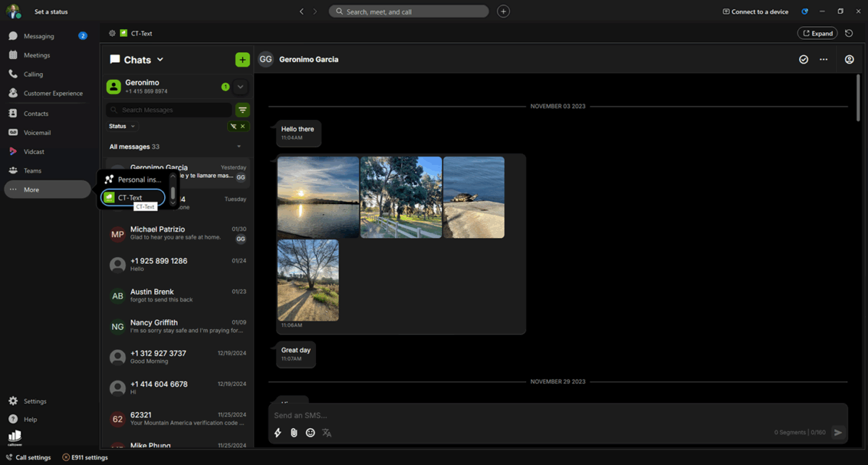
Task: Open the Status filter dropdown
Action: [x=122, y=127]
